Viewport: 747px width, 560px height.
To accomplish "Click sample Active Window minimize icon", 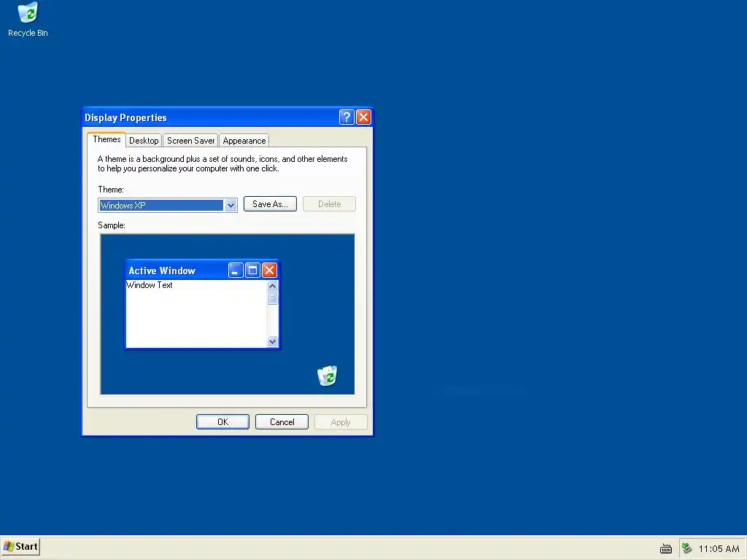I will [x=236, y=271].
